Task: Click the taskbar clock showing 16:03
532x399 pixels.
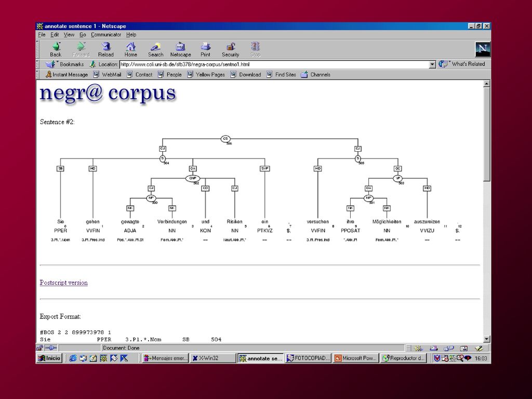Action: pos(481,358)
